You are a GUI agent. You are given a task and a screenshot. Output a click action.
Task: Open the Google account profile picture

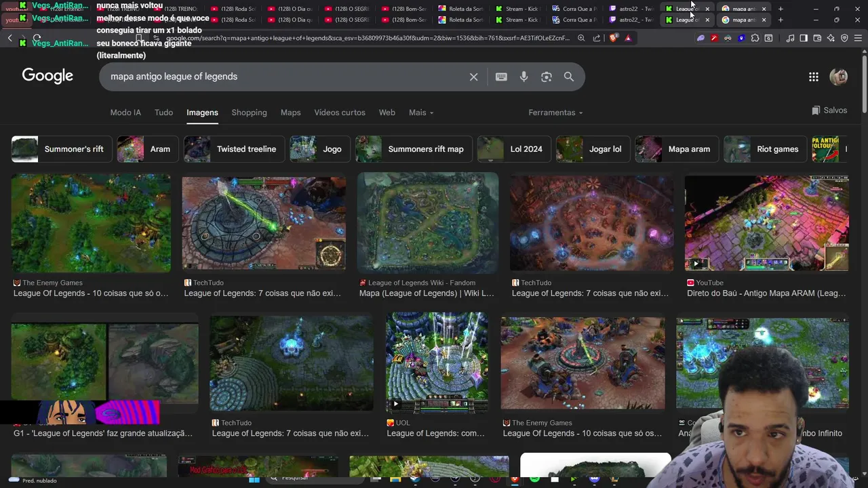coord(839,77)
